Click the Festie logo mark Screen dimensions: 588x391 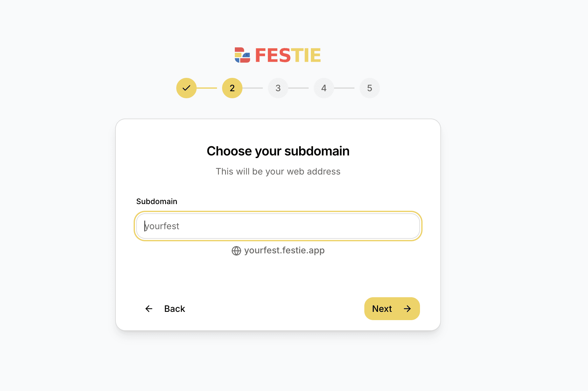pyautogui.click(x=242, y=55)
